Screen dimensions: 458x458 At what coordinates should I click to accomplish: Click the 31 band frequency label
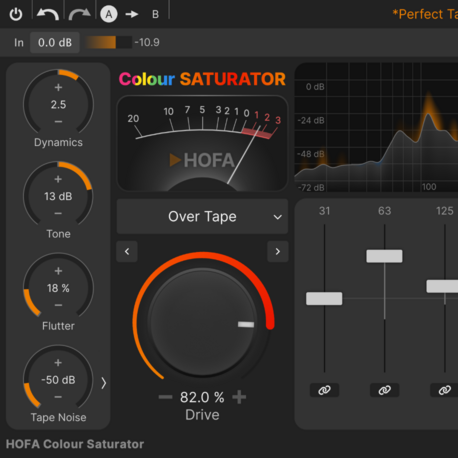pos(324,211)
